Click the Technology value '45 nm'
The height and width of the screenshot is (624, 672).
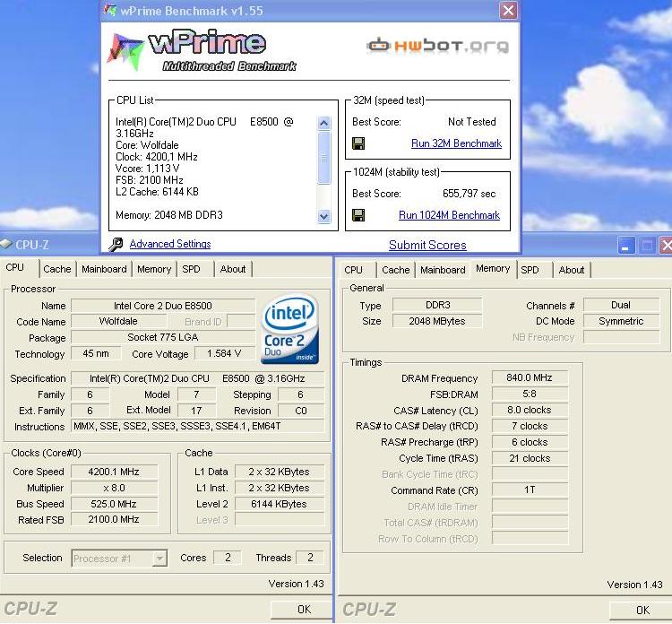coord(96,354)
